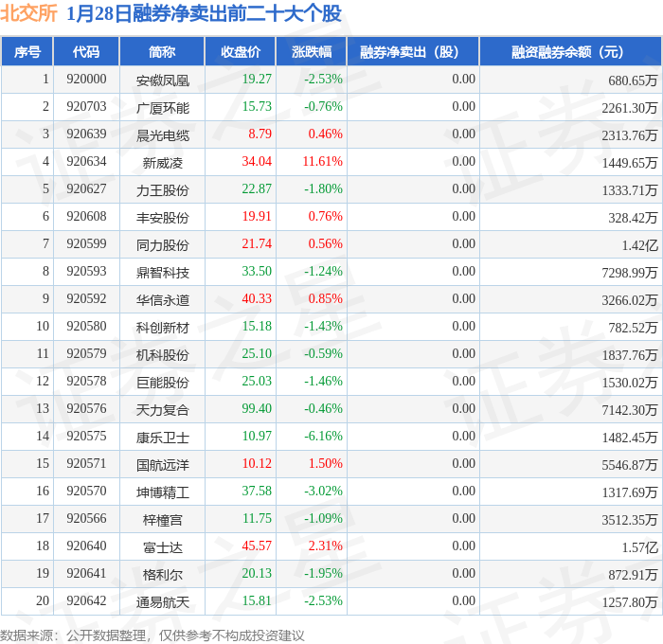Click balance value 1257.80万
The height and width of the screenshot is (644, 663).
630,602
